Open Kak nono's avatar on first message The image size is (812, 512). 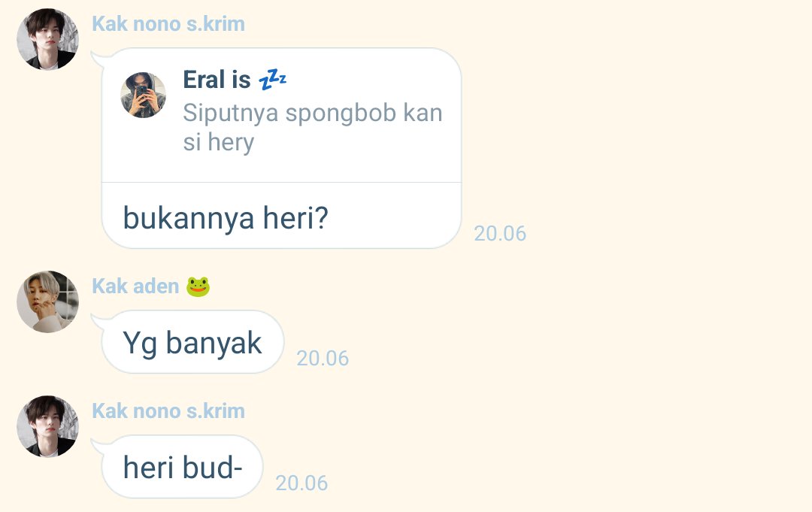point(47,39)
